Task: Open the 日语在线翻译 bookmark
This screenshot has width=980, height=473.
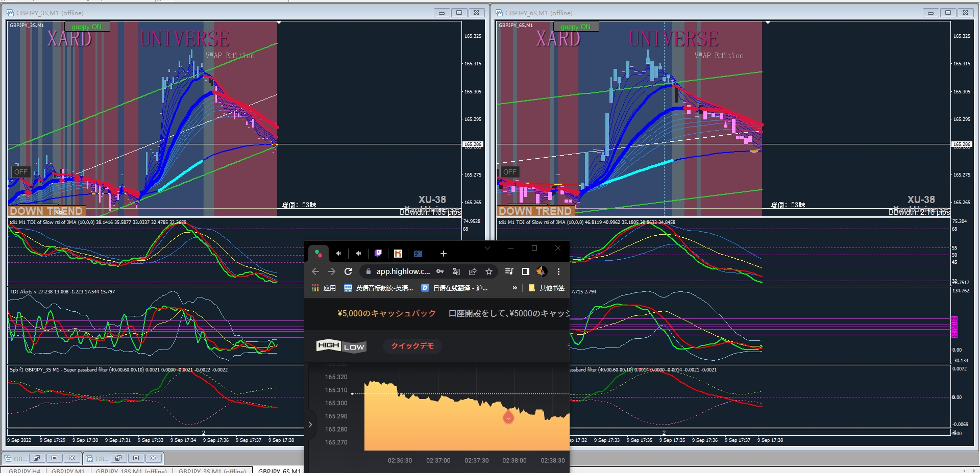Action: point(455,288)
